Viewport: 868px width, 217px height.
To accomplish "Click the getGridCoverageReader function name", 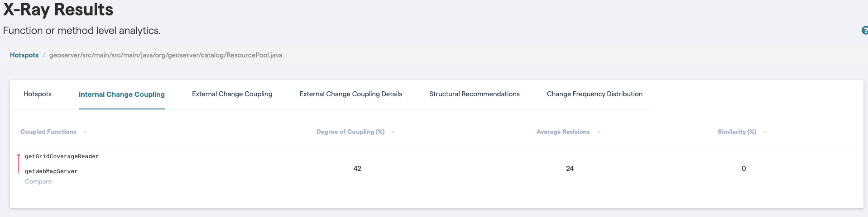I will click(62, 156).
